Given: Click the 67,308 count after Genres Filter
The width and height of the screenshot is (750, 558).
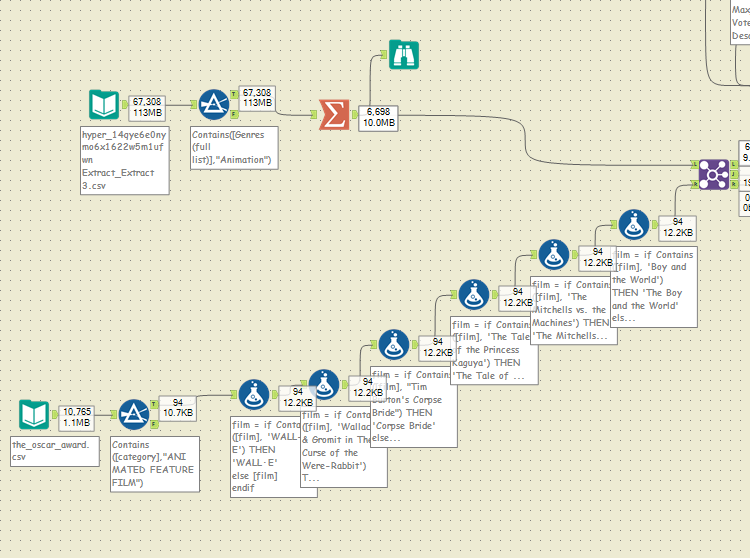Looking at the screenshot, I should tap(257, 98).
